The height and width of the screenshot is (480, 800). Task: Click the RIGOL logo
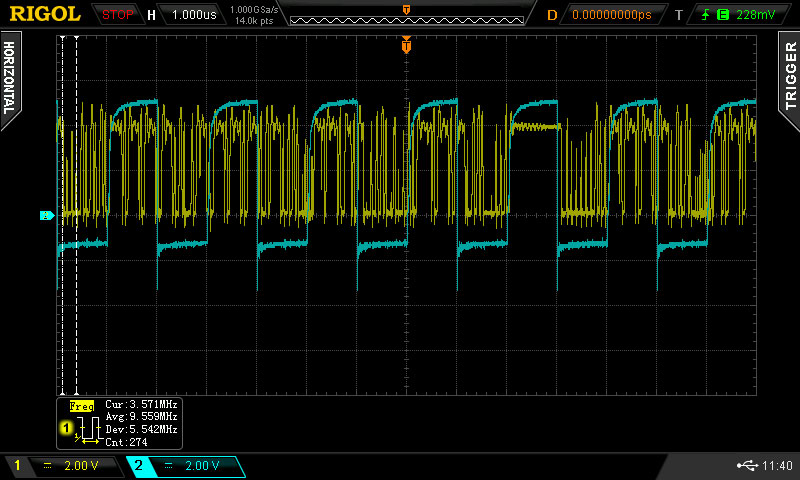coord(45,14)
